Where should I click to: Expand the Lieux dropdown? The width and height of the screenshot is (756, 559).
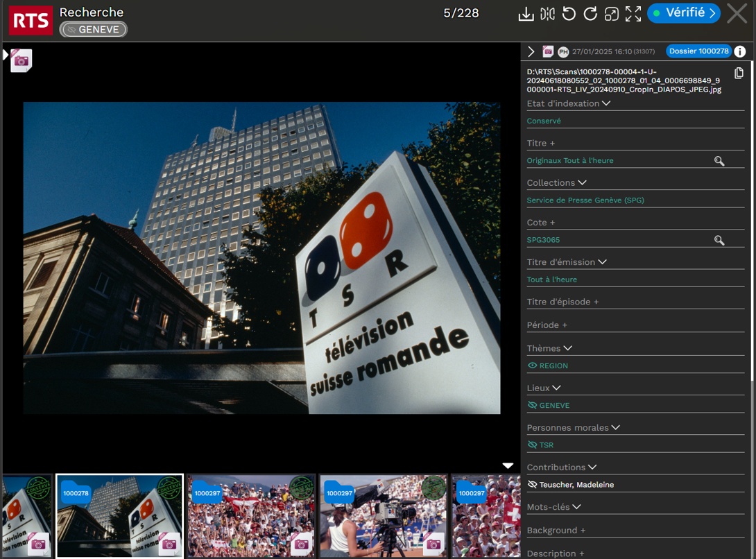[556, 387]
